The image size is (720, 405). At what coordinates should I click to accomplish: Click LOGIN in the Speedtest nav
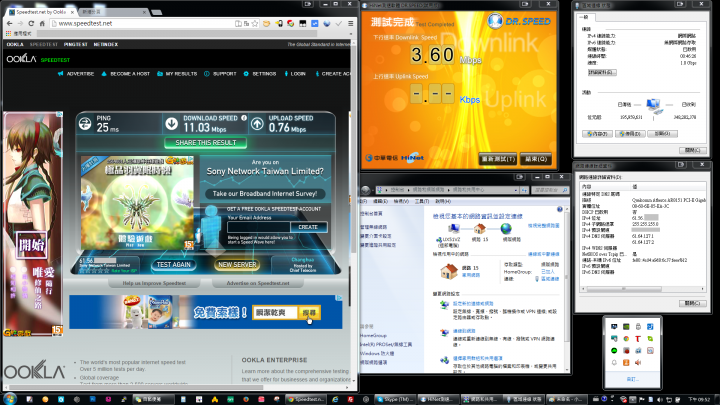point(295,73)
